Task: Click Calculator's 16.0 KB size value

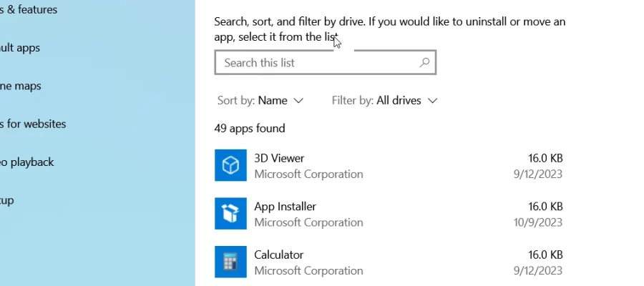Action: 545,255
